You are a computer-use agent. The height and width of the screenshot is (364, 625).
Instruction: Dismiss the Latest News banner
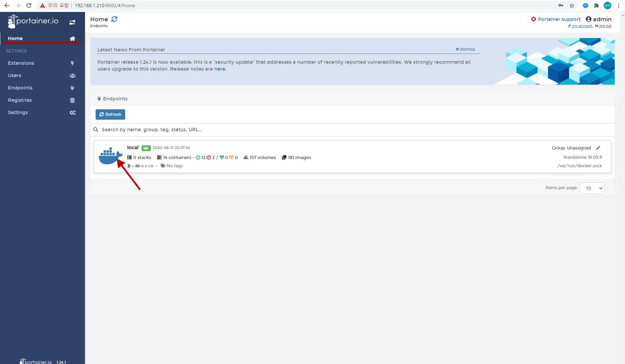coord(465,49)
